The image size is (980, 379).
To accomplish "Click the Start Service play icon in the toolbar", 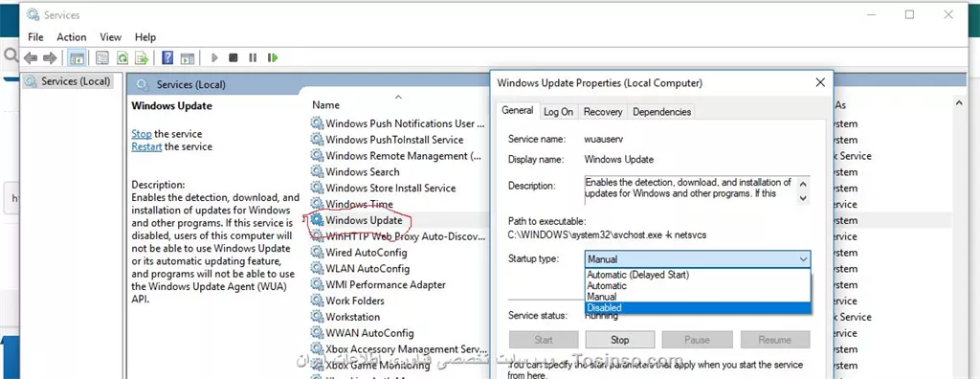I will pos(214,58).
